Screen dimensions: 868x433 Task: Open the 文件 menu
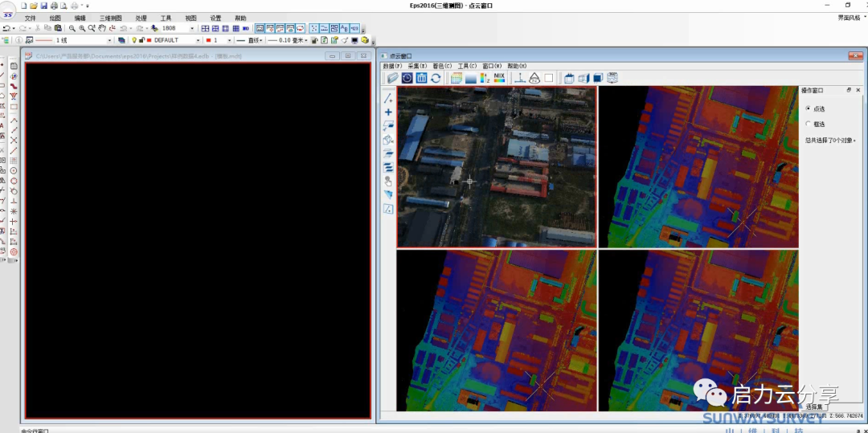point(31,18)
